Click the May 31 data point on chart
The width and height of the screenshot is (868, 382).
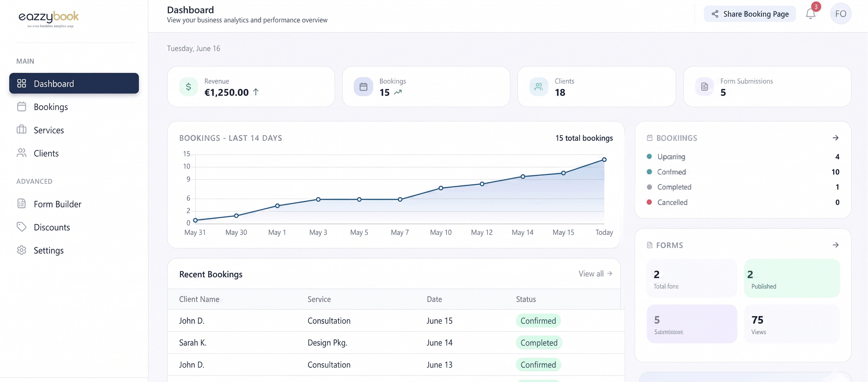click(195, 220)
